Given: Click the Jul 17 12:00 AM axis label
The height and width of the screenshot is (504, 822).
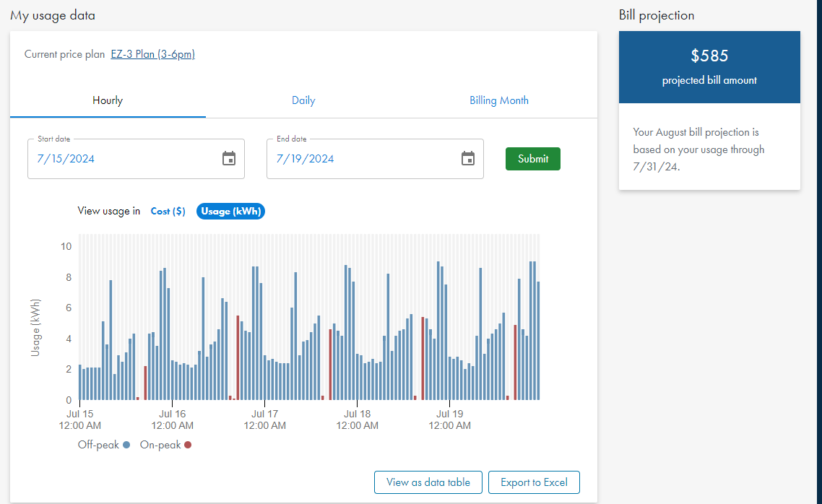Looking at the screenshot, I should (264, 420).
